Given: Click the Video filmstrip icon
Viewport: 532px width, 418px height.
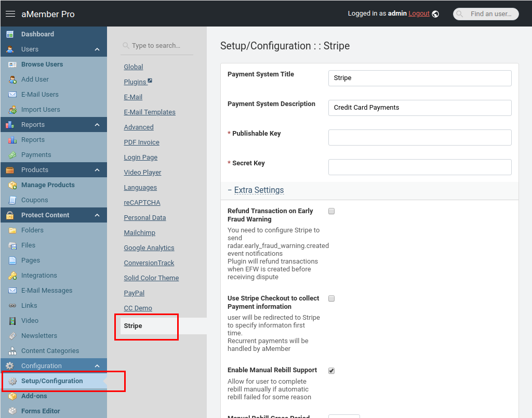Looking at the screenshot, I should point(12,321).
